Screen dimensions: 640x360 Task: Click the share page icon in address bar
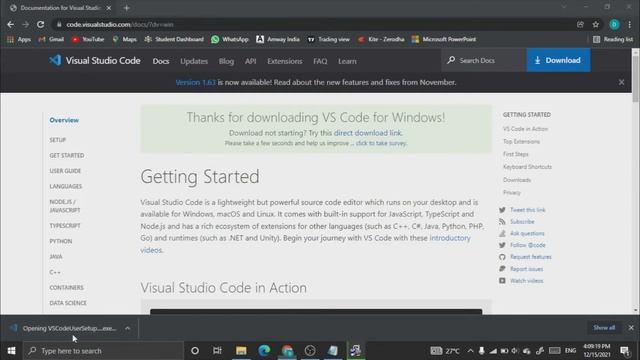(x=580, y=24)
